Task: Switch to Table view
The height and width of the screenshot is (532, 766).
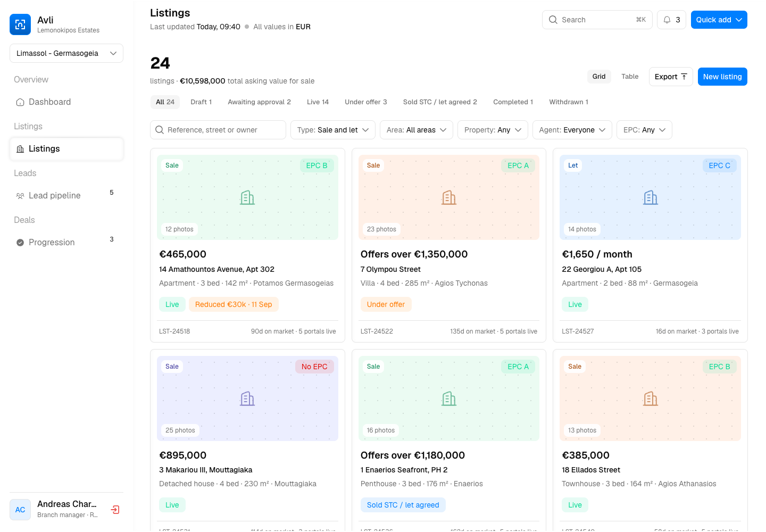Action: (630, 77)
